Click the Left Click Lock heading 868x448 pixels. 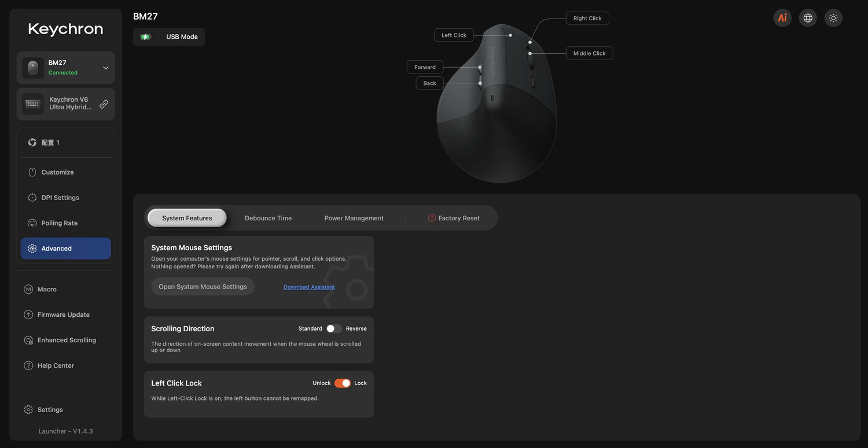pos(176,383)
